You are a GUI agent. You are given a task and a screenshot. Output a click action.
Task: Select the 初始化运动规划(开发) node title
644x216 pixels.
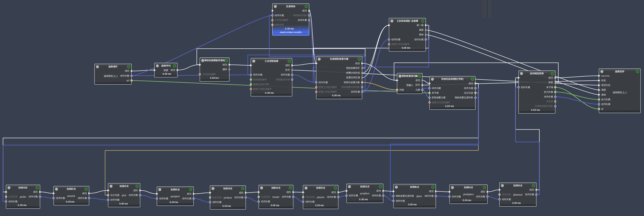click(452, 79)
